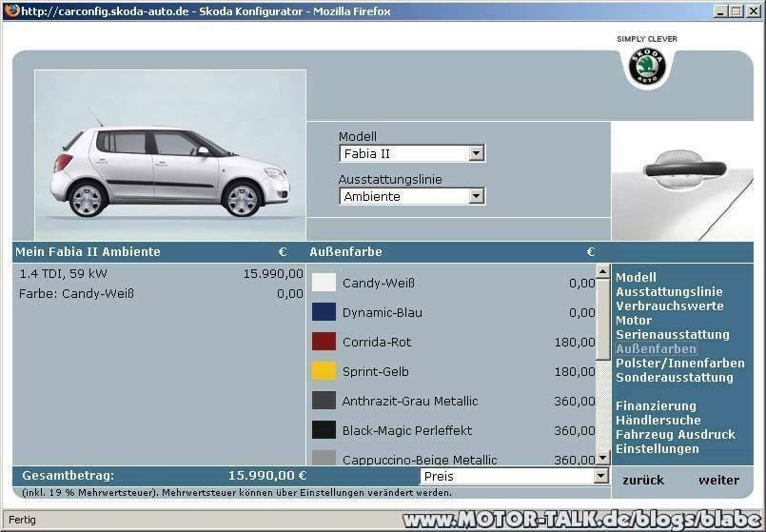
Task: Go to Modell in the side menu
Action: pos(636,277)
